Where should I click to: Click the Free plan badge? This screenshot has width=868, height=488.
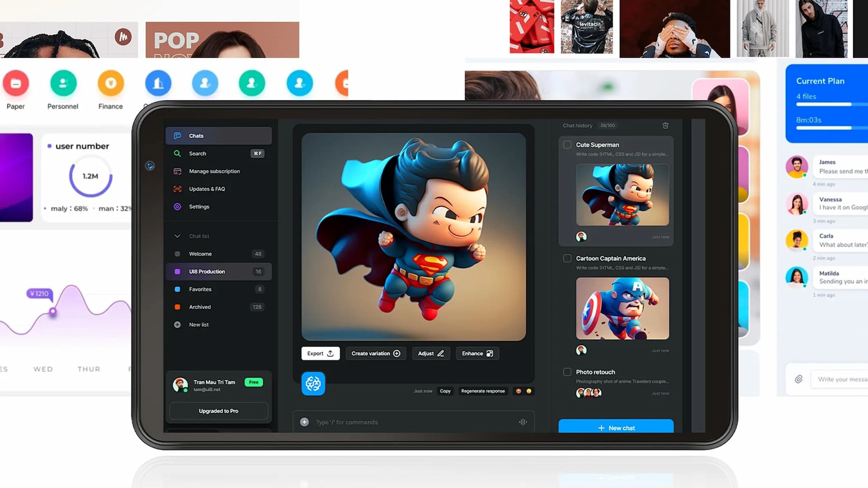[254, 382]
